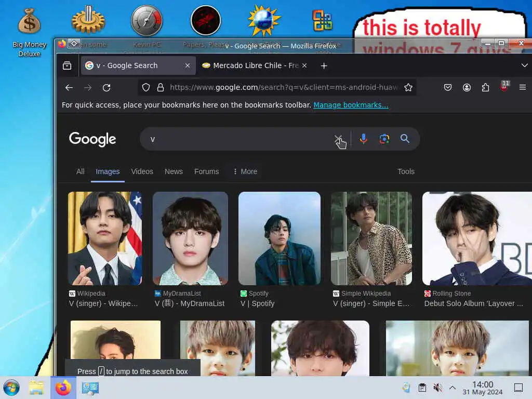Open the Spotify image thumbnail
This screenshot has width=532, height=399.
pos(280,238)
